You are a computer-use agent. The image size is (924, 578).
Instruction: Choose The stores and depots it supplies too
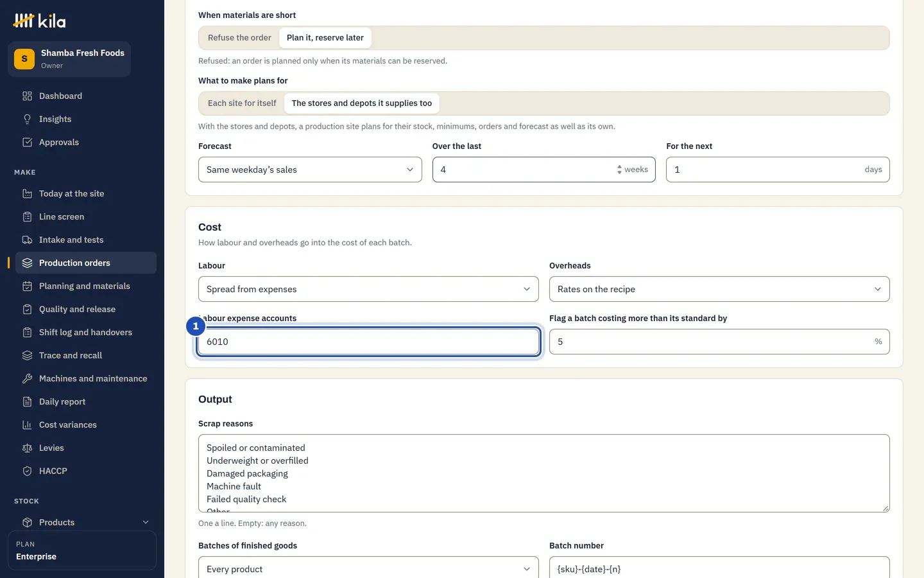(x=362, y=103)
